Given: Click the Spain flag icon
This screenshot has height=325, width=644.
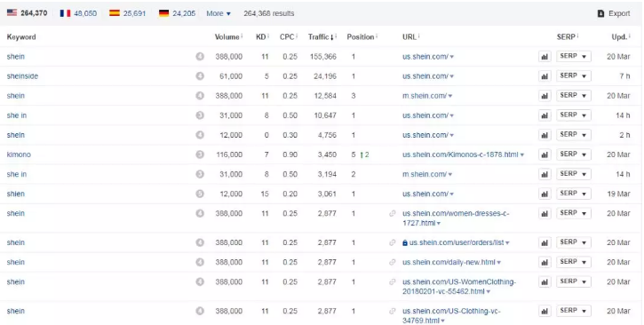Looking at the screenshot, I should [x=115, y=13].
